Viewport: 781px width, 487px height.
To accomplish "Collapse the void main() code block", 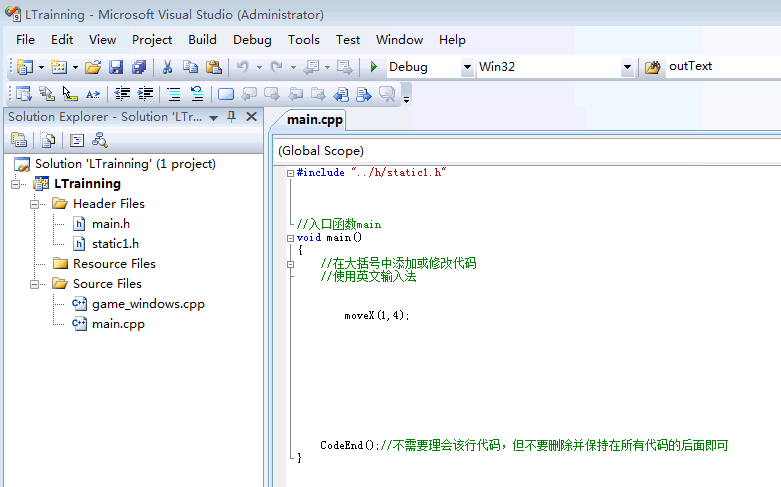I will click(x=290, y=238).
